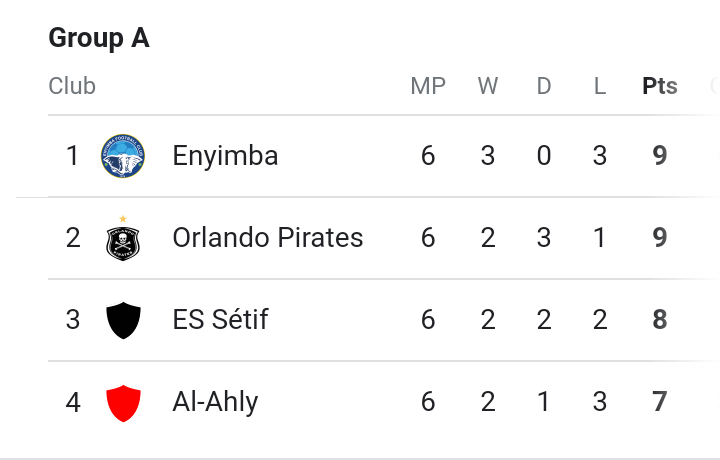This screenshot has height=460, width=720.
Task: Click Orlando Pirates' 3 draws value
Action: [x=544, y=238]
